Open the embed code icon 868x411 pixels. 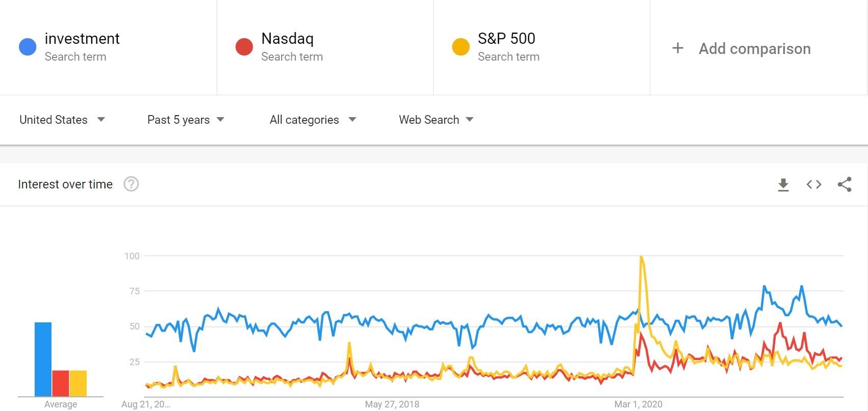814,184
